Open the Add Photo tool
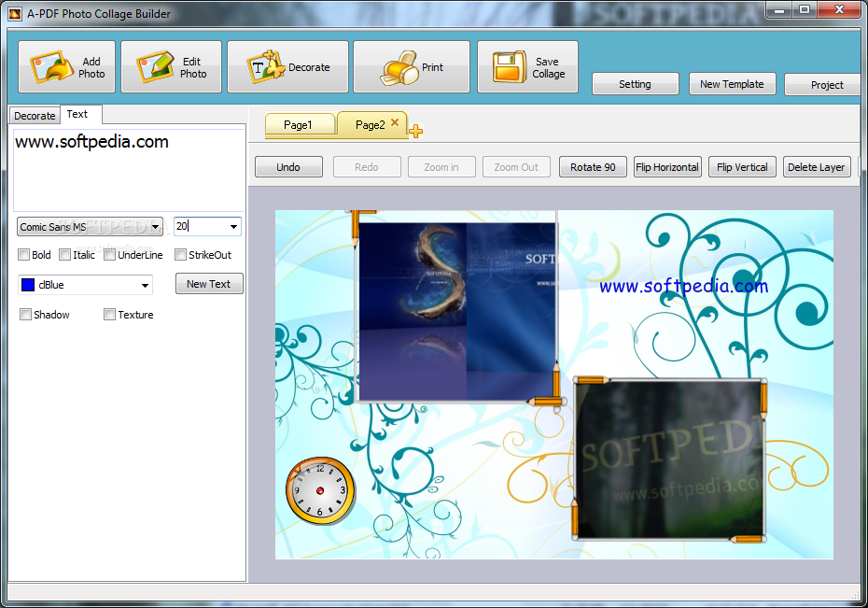The image size is (868, 608). pyautogui.click(x=66, y=67)
